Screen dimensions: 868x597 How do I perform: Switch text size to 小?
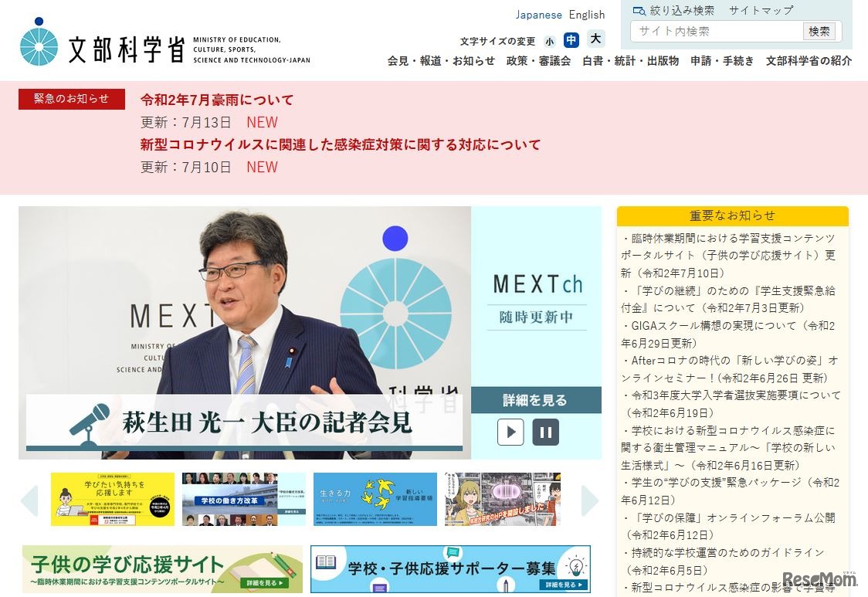pos(550,40)
